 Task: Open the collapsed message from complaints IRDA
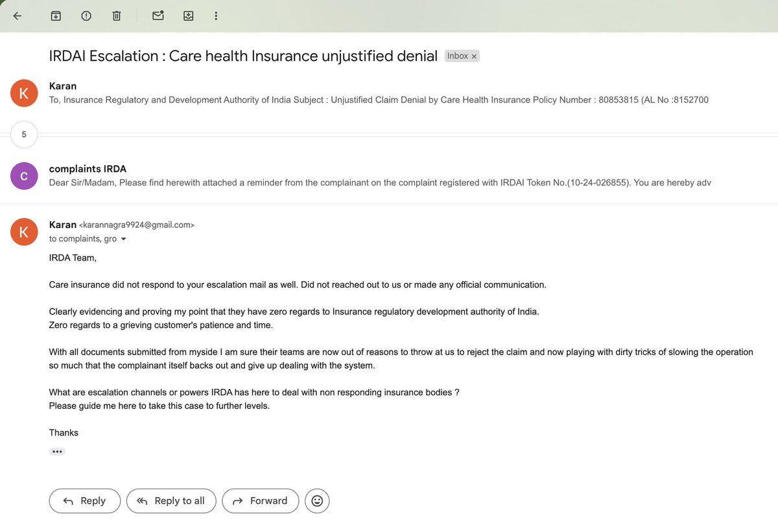point(389,176)
